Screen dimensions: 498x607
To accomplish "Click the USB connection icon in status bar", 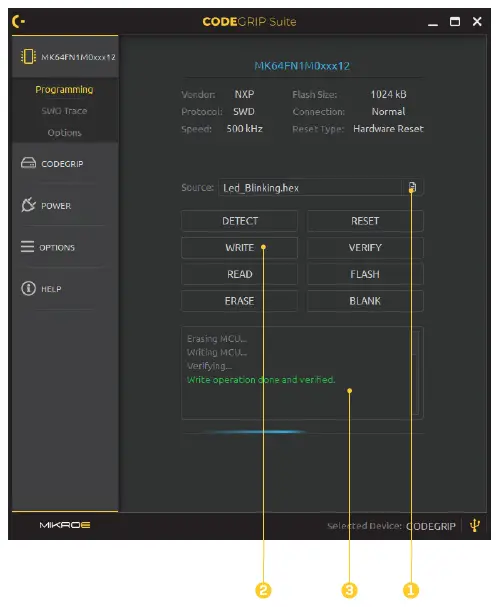I will (x=475, y=525).
